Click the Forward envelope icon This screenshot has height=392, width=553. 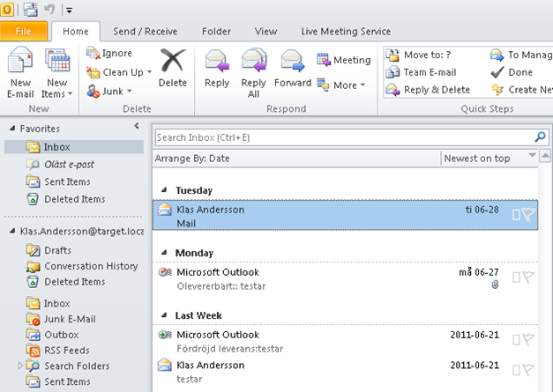coord(292,61)
